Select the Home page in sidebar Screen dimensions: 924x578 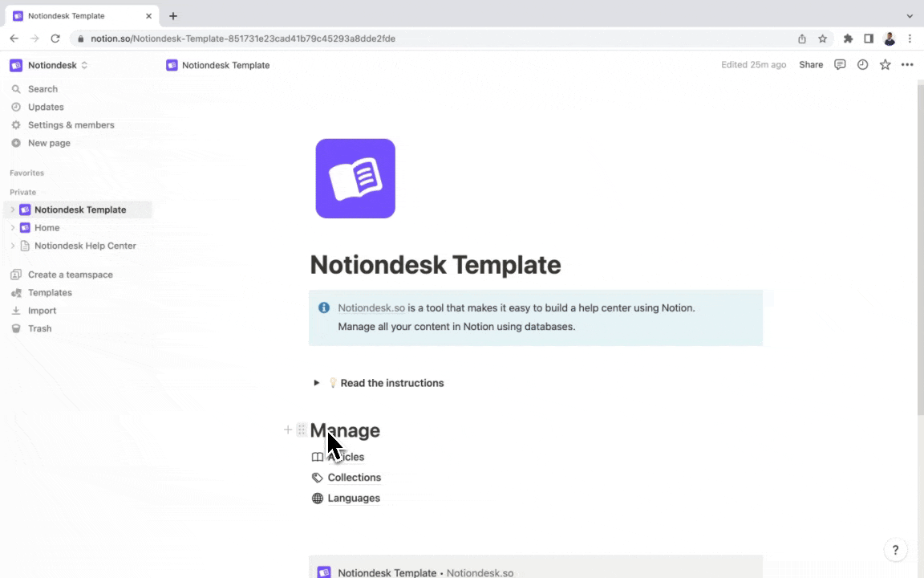[47, 228]
